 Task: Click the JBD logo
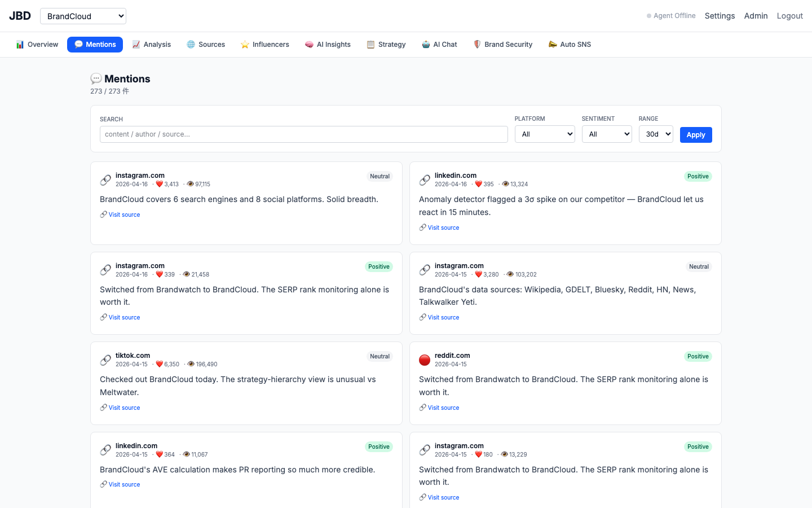point(20,16)
